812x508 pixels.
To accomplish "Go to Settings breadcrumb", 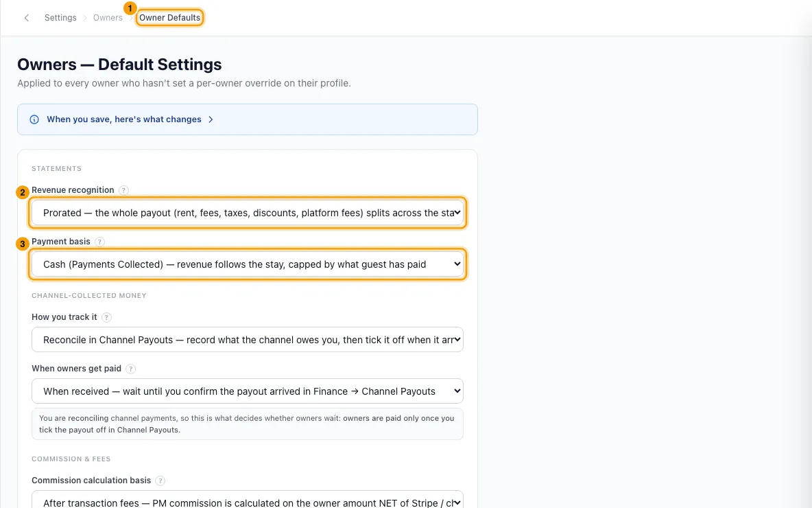I will pos(60,18).
